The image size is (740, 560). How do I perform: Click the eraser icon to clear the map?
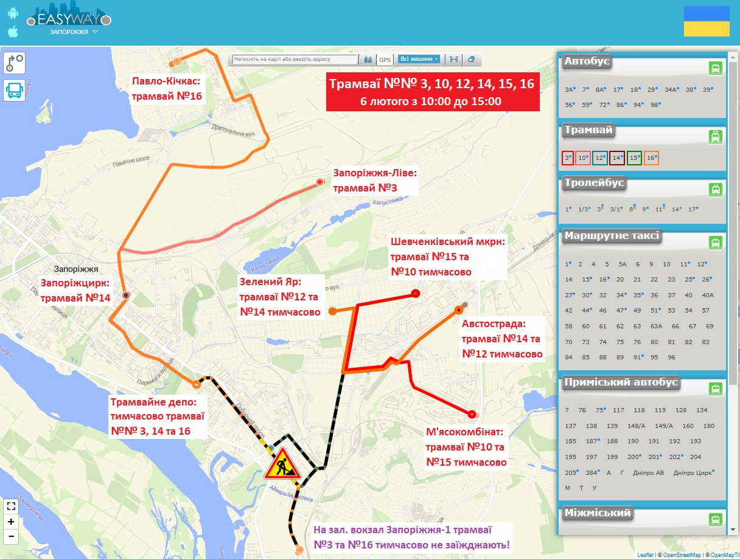471,60
